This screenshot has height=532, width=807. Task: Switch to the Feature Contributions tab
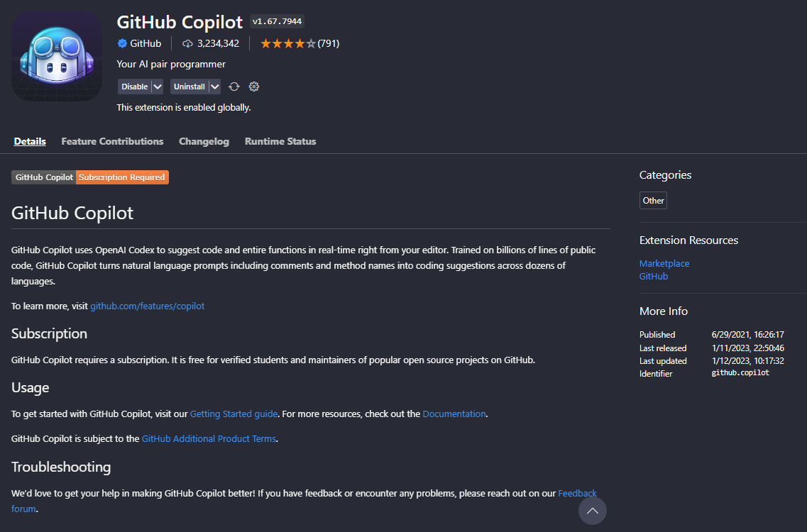(x=112, y=141)
